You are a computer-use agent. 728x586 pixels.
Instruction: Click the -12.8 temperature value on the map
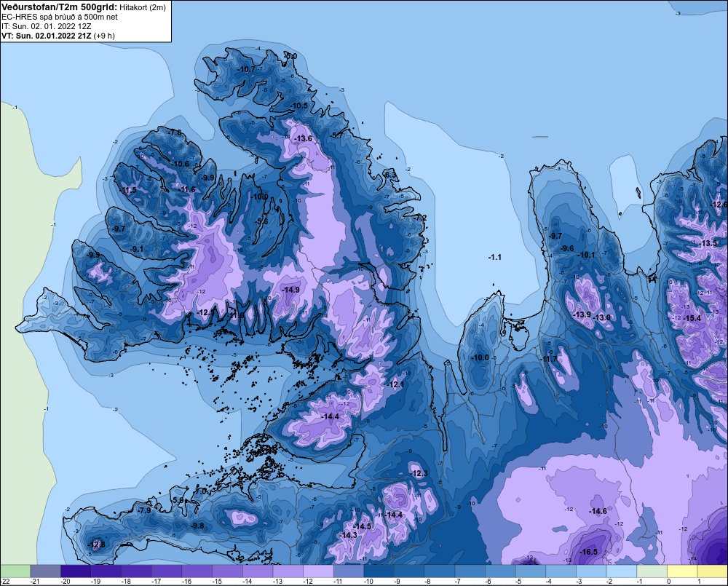pos(97,545)
